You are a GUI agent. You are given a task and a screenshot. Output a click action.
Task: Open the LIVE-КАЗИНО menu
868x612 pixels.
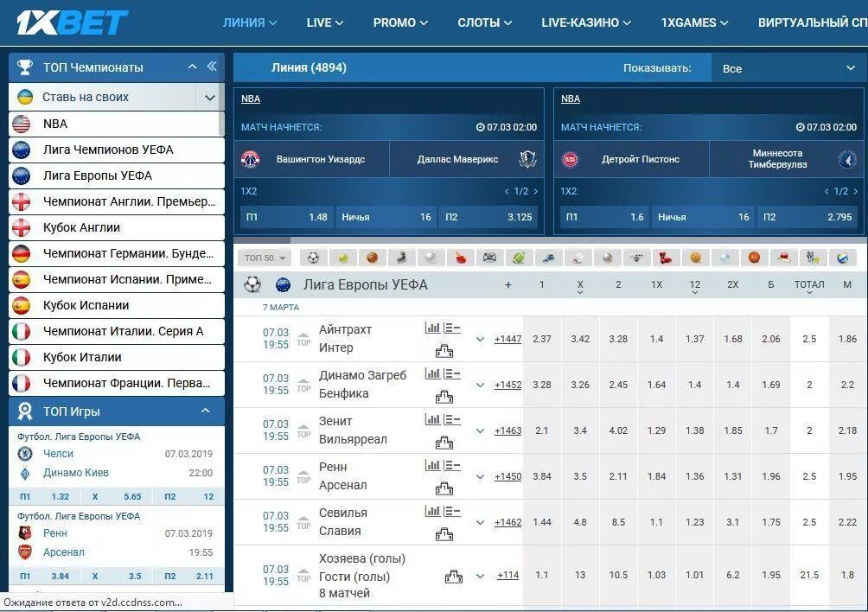(586, 22)
